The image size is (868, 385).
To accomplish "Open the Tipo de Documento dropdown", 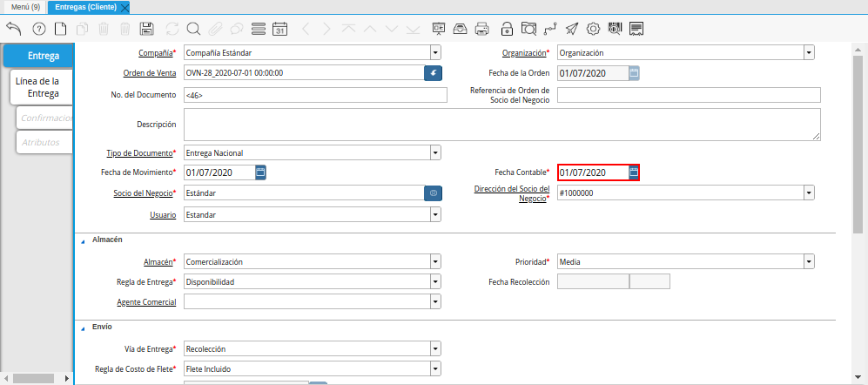I will [x=435, y=152].
